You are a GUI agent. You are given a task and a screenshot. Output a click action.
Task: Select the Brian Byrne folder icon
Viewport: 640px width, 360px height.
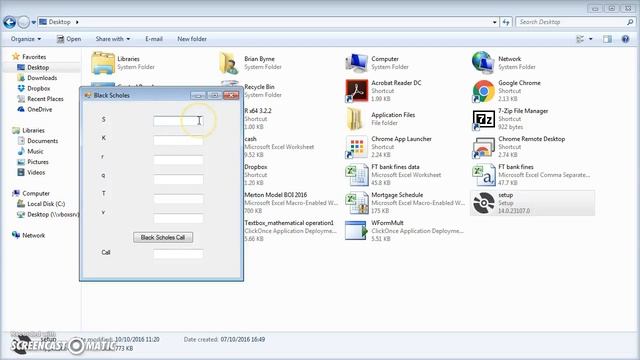(x=229, y=63)
